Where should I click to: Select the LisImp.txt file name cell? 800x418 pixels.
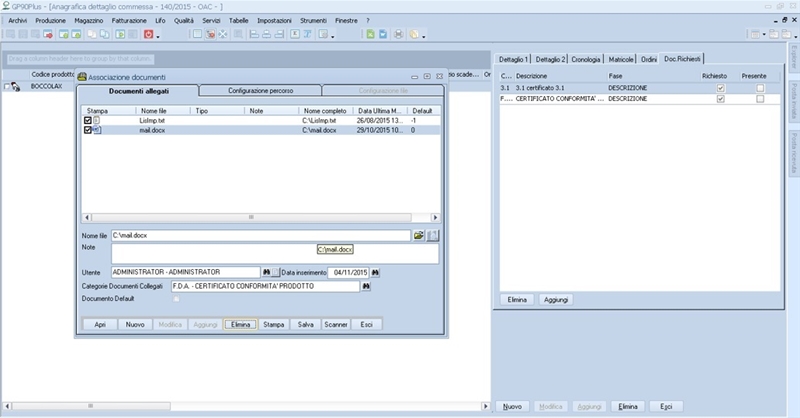click(x=152, y=120)
